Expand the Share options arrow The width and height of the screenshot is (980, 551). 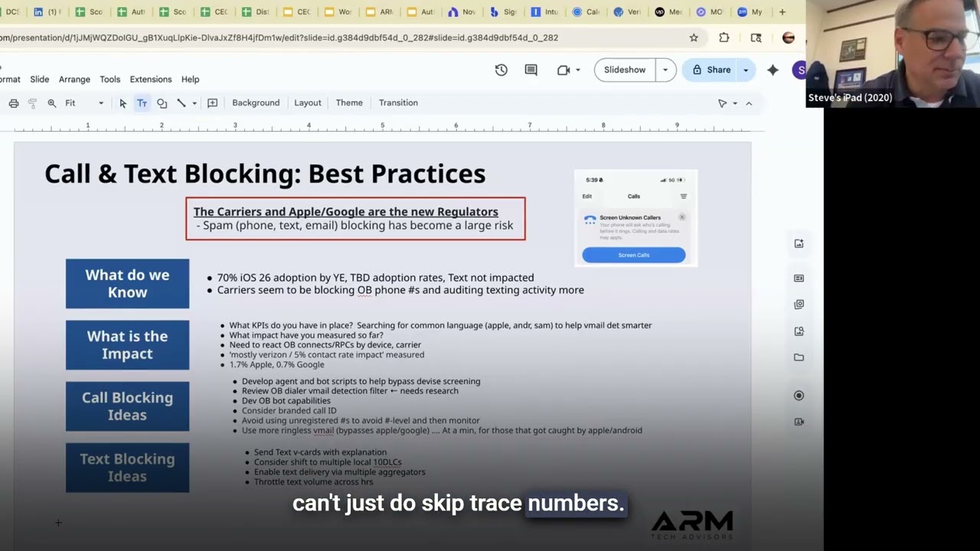(x=746, y=70)
